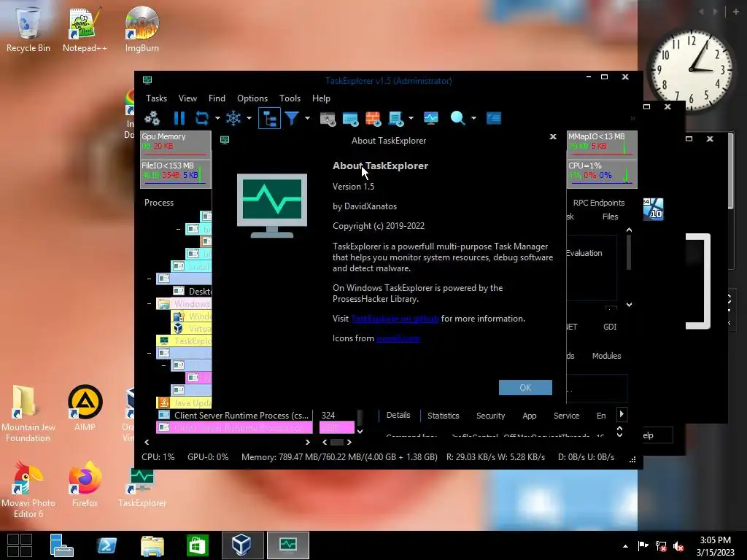Collapse the Windows Explorer tree node
Viewport: 747px width, 560px height.
tap(149, 303)
